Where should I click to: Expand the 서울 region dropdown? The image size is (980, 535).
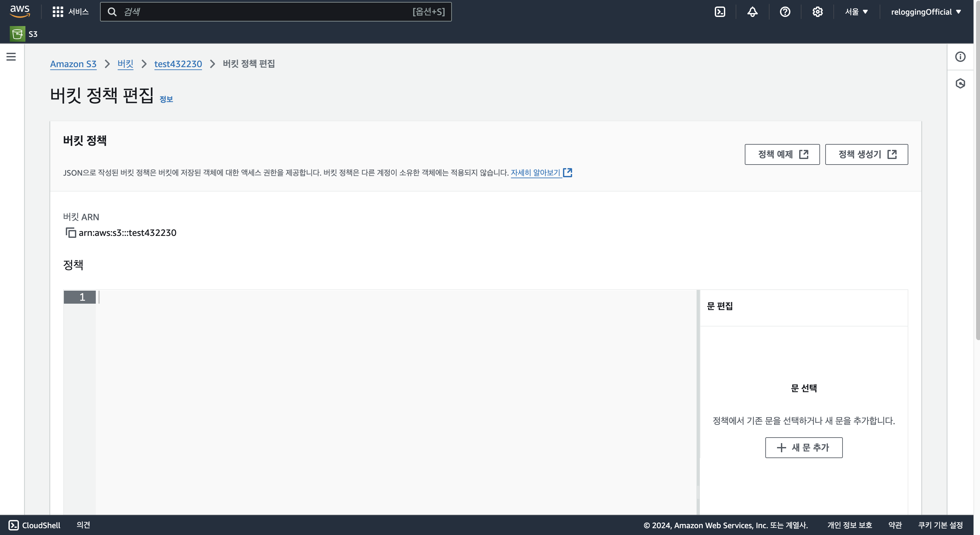click(856, 12)
